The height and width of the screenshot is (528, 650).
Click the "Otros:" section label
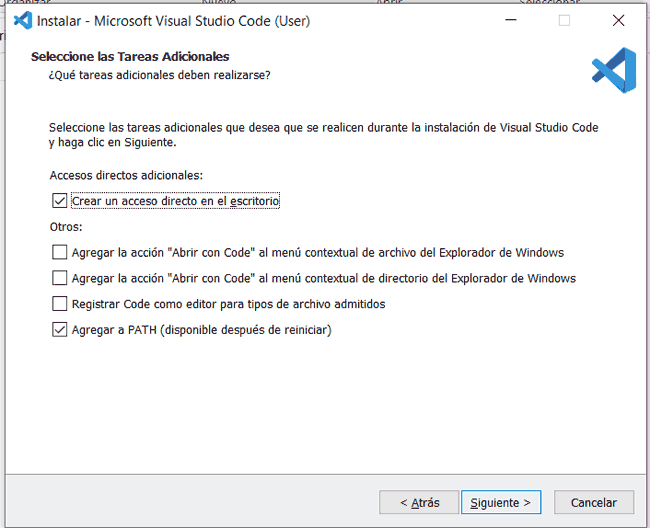click(x=66, y=227)
